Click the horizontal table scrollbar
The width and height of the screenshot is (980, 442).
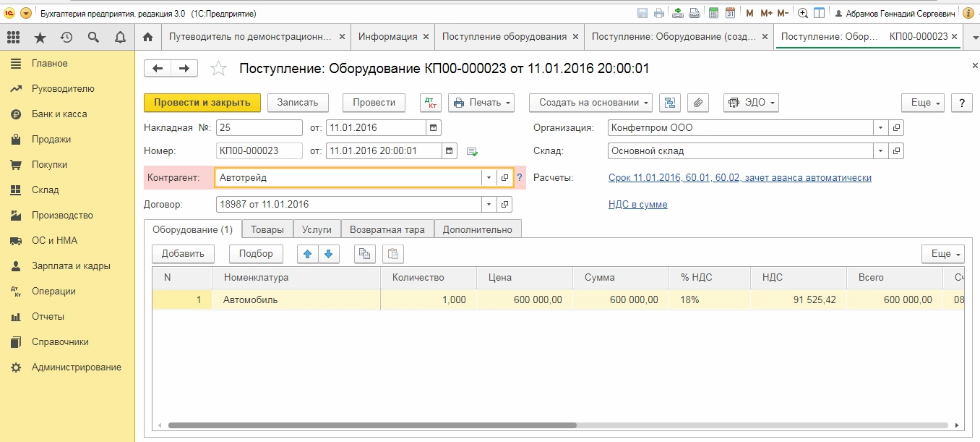click(372, 425)
